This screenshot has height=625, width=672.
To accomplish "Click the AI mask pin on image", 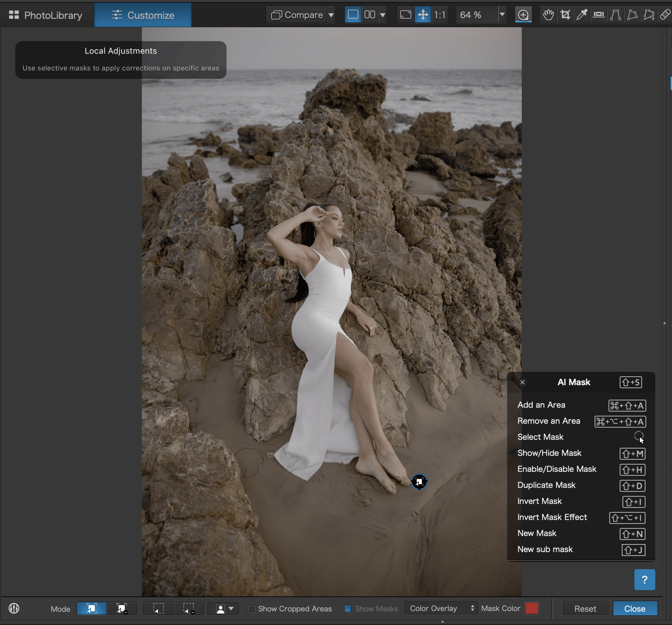I will coord(419,482).
